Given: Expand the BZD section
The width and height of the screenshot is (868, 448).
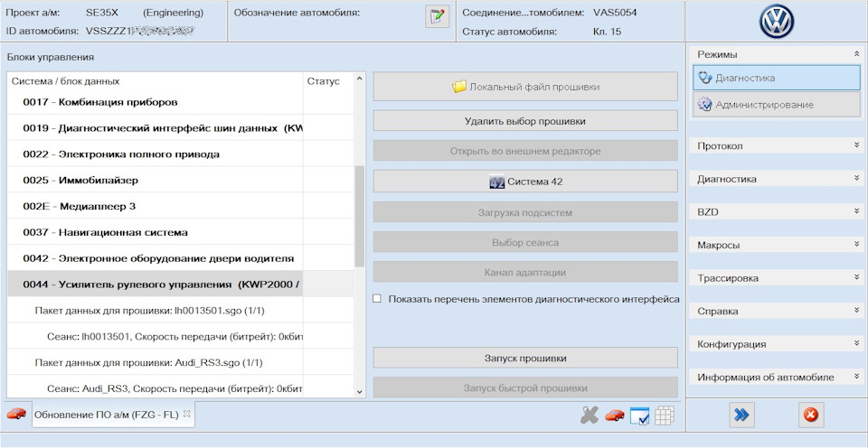Looking at the screenshot, I should coord(856,211).
